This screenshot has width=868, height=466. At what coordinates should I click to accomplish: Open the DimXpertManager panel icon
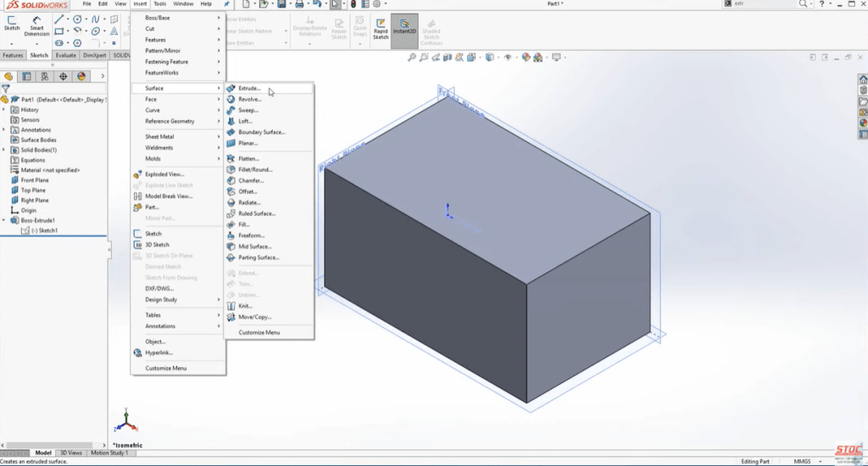click(x=63, y=76)
